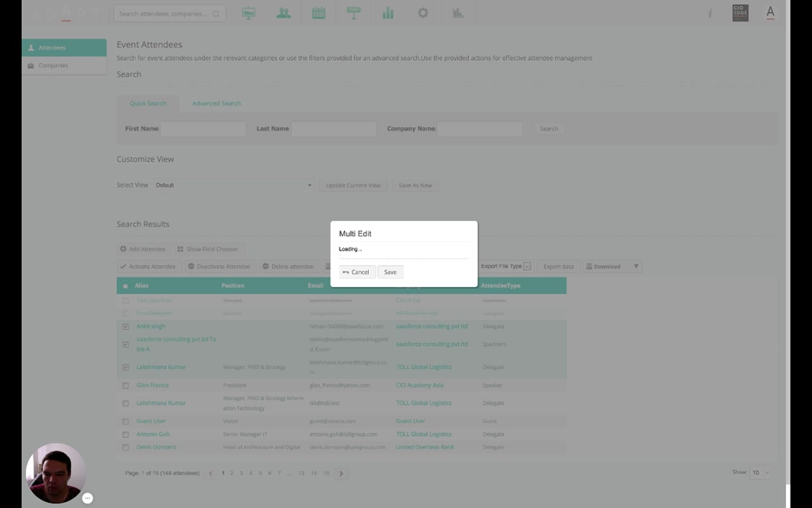The width and height of the screenshot is (812, 508).
Task: Open the grey reports chart icon
Action: 458,13
